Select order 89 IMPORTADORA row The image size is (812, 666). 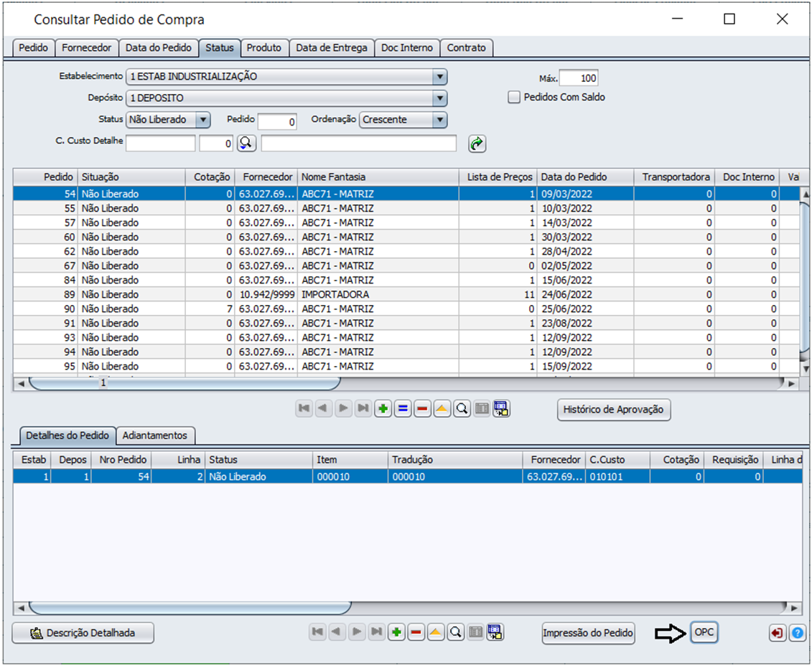[406, 294]
